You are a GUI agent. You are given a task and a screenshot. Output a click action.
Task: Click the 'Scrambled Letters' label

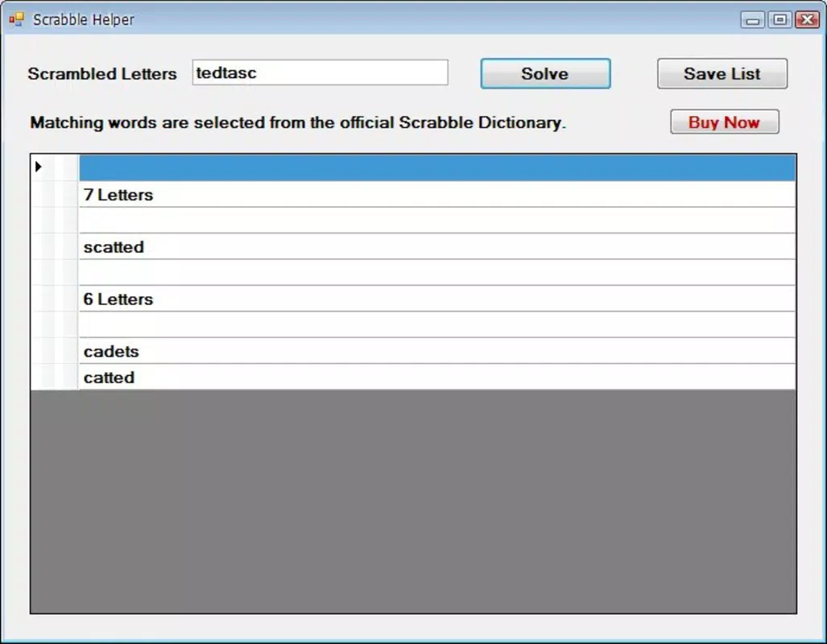(102, 74)
